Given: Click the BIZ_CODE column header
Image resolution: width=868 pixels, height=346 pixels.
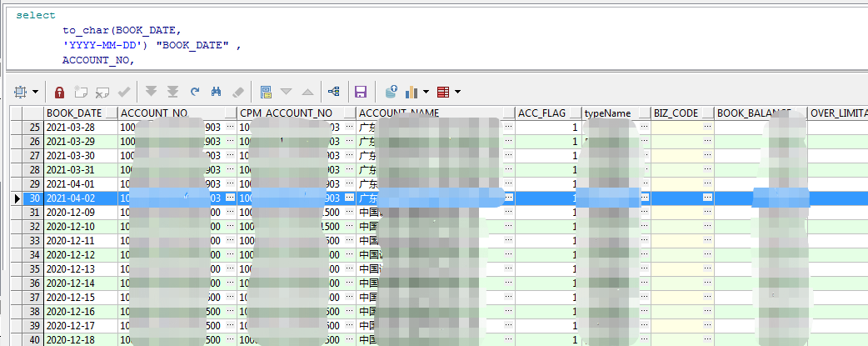Looking at the screenshot, I should click(676, 113).
